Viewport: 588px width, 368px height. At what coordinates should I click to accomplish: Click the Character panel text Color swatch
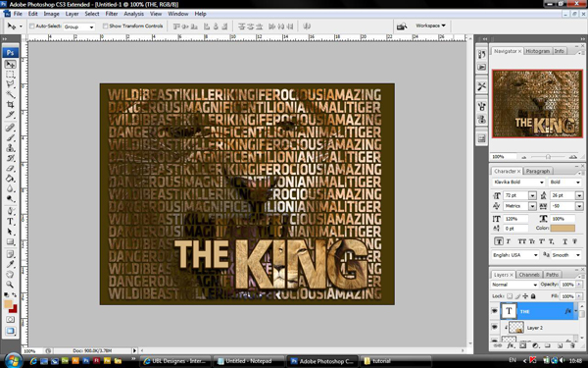click(563, 229)
